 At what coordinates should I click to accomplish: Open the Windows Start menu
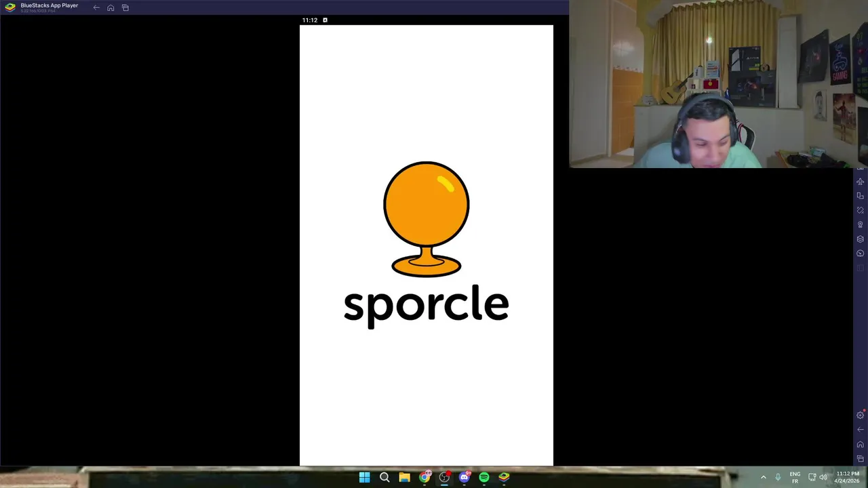point(364,477)
